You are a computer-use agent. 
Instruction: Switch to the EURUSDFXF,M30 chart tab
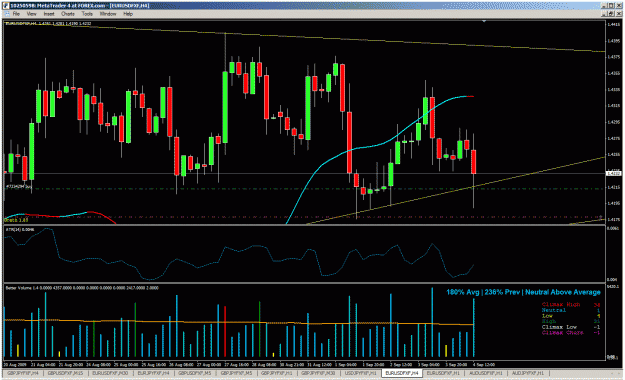click(x=110, y=373)
